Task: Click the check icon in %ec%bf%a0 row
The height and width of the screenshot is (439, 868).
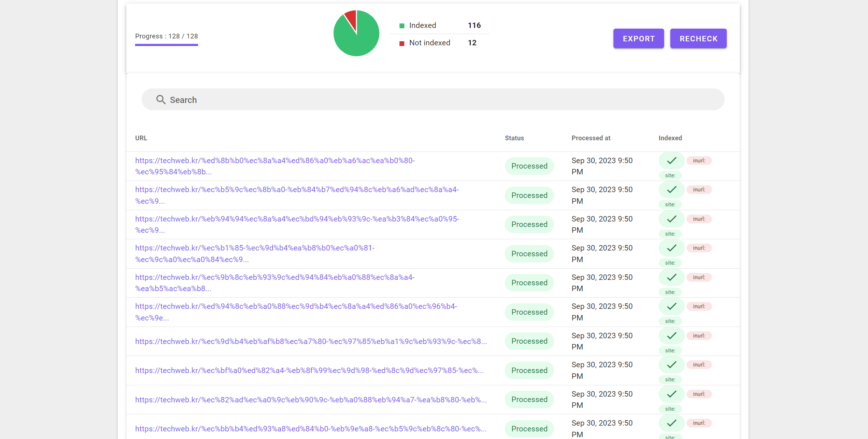Action: (x=671, y=365)
